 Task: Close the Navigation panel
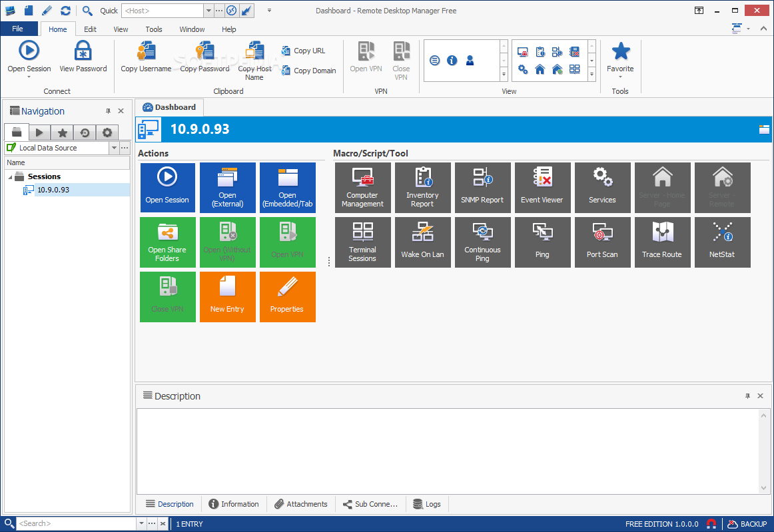(x=121, y=111)
